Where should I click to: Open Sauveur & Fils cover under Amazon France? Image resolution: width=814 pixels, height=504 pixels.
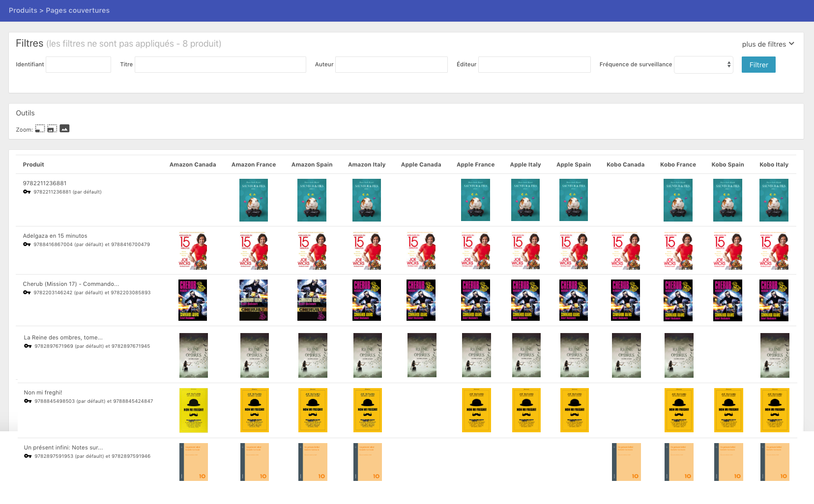pyautogui.click(x=254, y=200)
